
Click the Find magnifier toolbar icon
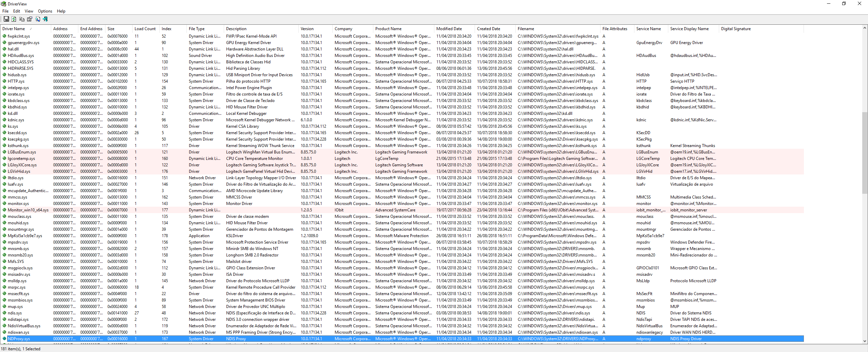tap(38, 19)
